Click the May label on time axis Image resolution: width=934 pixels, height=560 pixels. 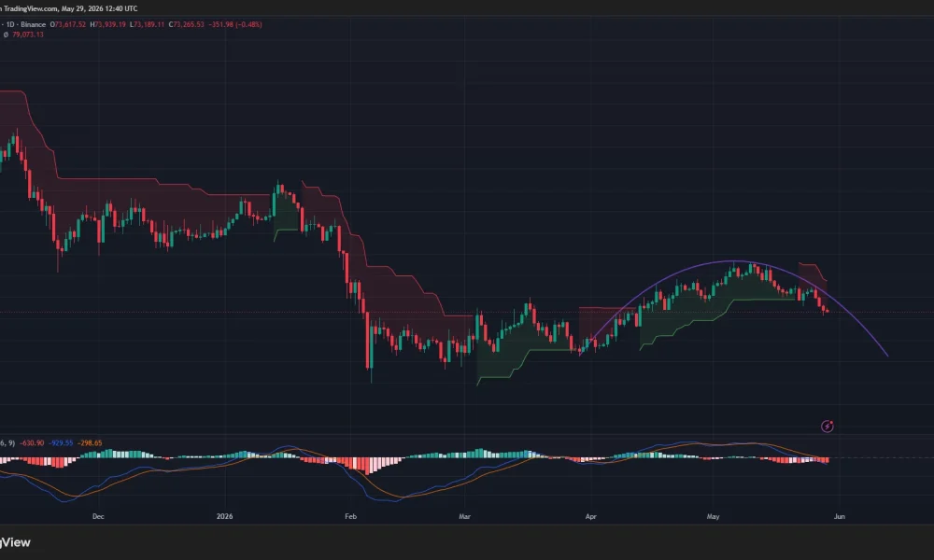coord(713,516)
